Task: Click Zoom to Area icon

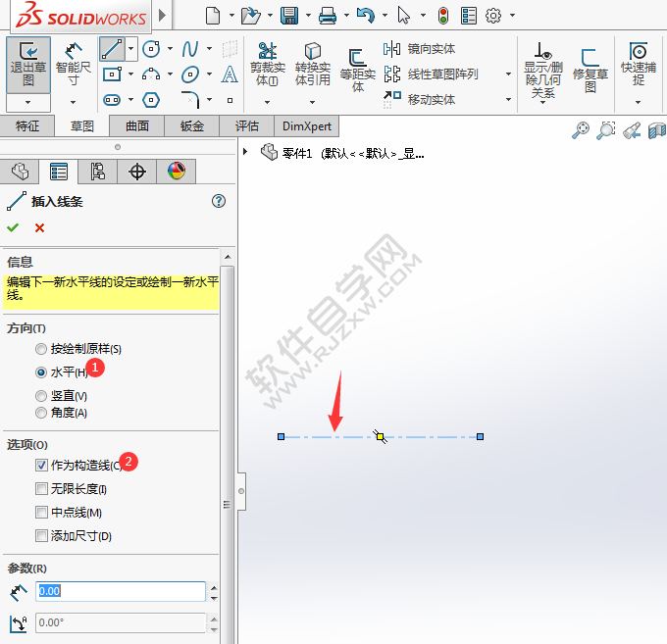Action: coord(606,130)
